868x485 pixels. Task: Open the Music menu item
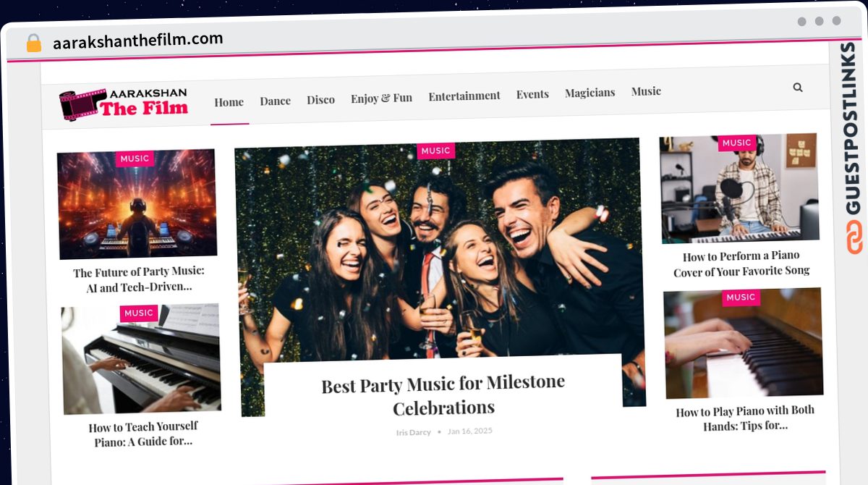coord(646,91)
